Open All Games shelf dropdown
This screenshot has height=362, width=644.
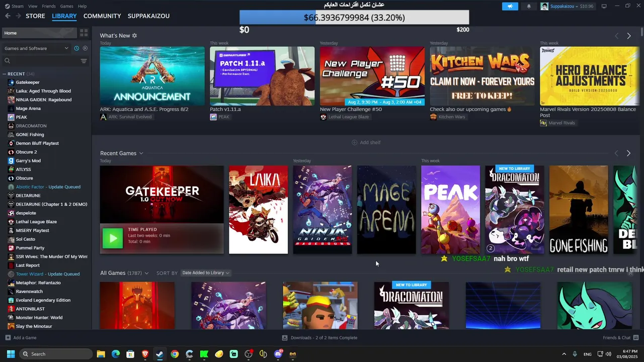pos(146,273)
